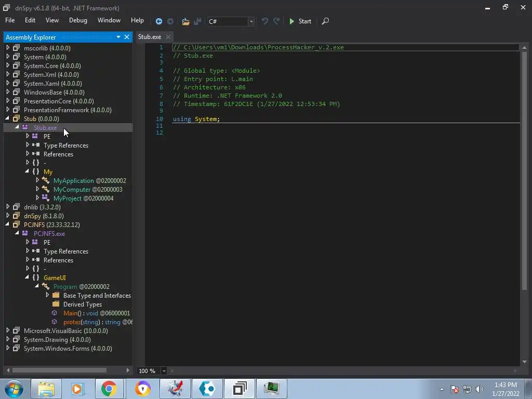Click the Redo toolbar icon
532x399 pixels.
(276, 21)
